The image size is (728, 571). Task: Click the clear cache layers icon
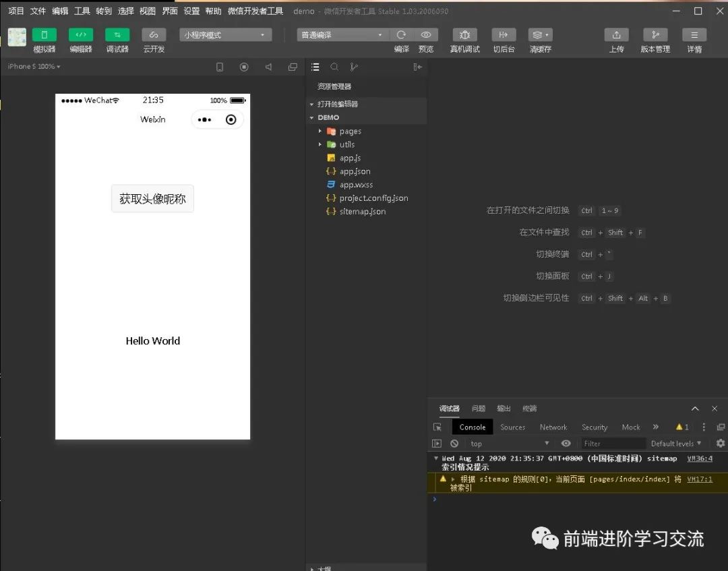539,35
